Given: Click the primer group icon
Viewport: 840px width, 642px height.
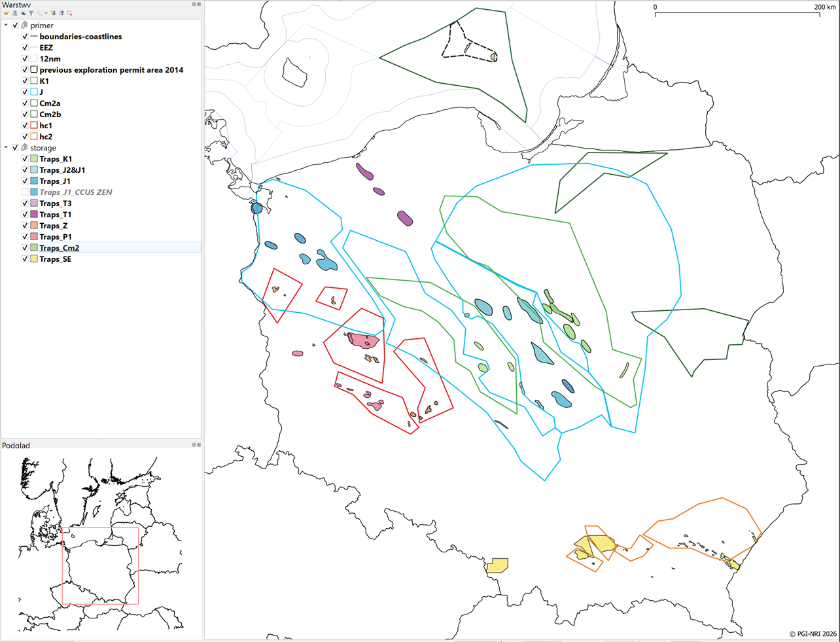Looking at the screenshot, I should point(24,26).
